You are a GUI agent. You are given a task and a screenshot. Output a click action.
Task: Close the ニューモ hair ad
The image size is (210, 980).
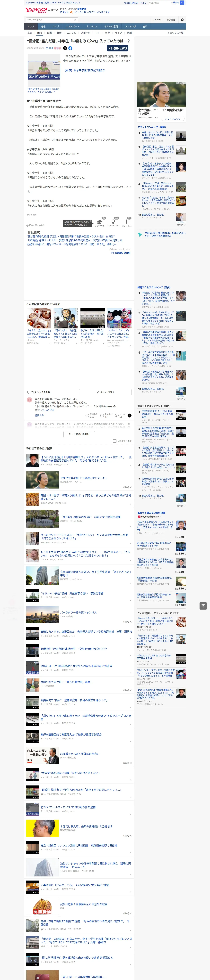pyautogui.click(x=184, y=83)
